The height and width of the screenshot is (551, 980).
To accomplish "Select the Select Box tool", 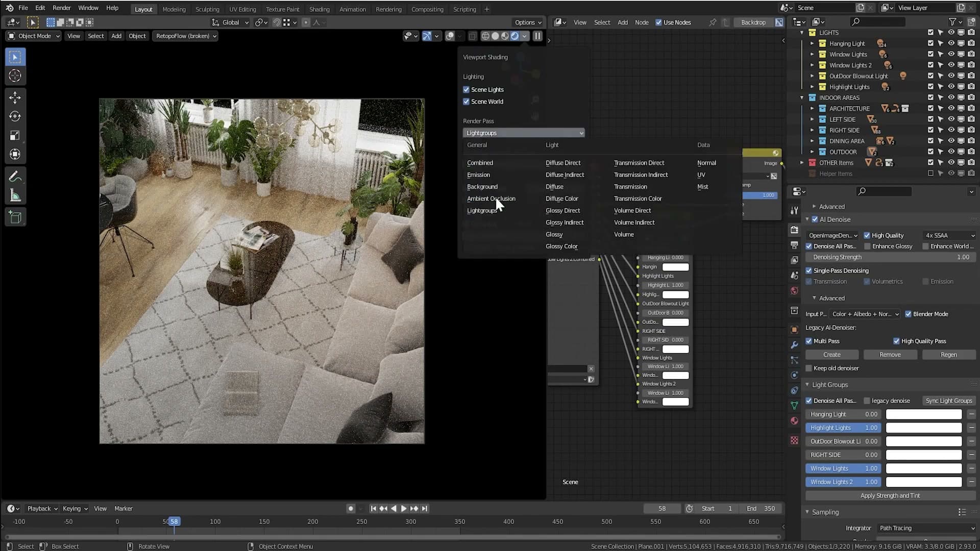I will pyautogui.click(x=15, y=57).
